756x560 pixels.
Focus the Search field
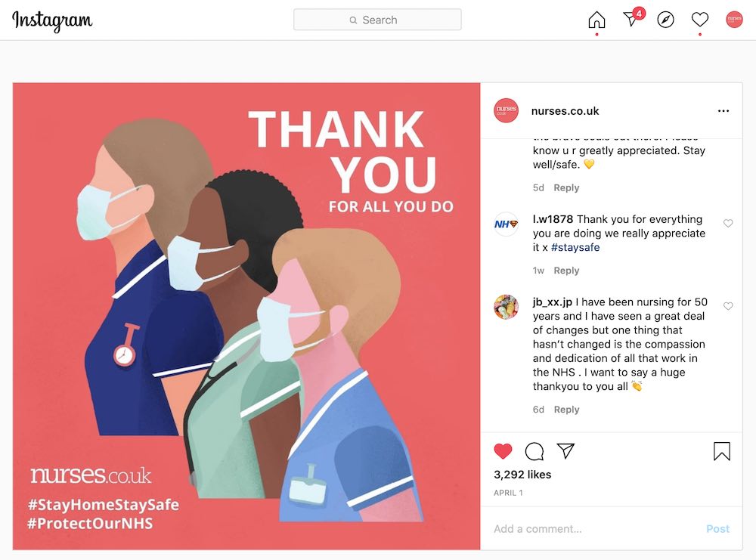377,20
